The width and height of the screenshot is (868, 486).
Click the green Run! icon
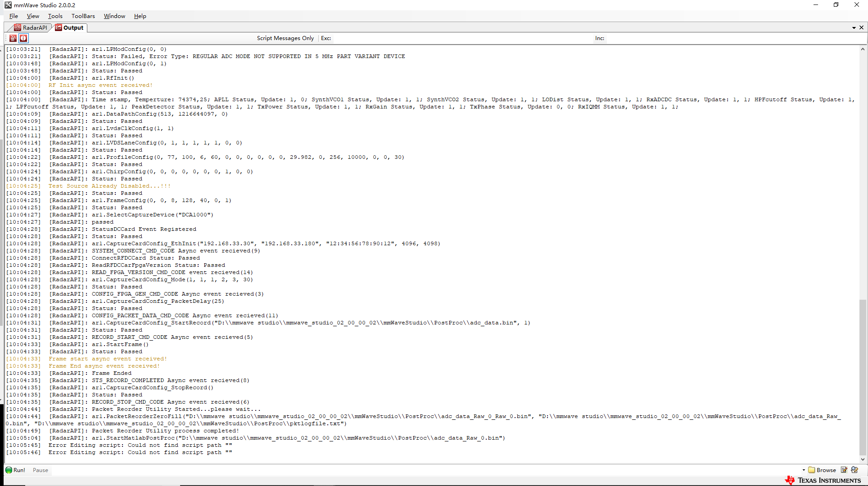[x=9, y=470]
